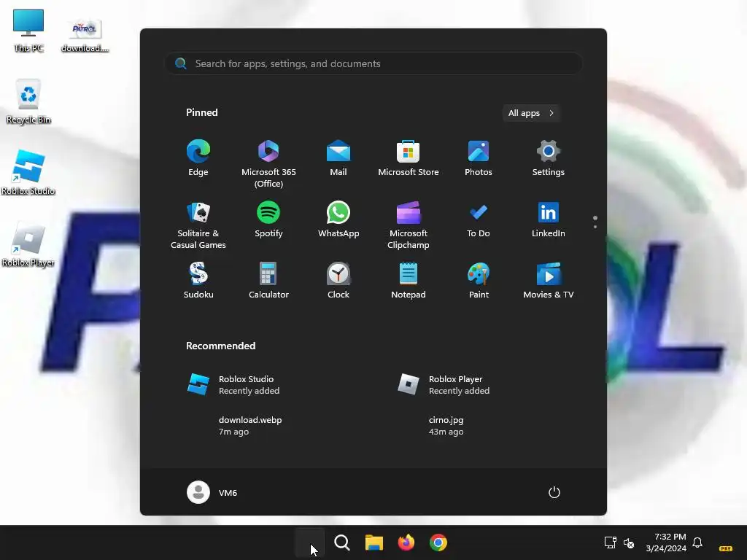Launch Notepad
Image resolution: width=747 pixels, height=560 pixels.
409,281
